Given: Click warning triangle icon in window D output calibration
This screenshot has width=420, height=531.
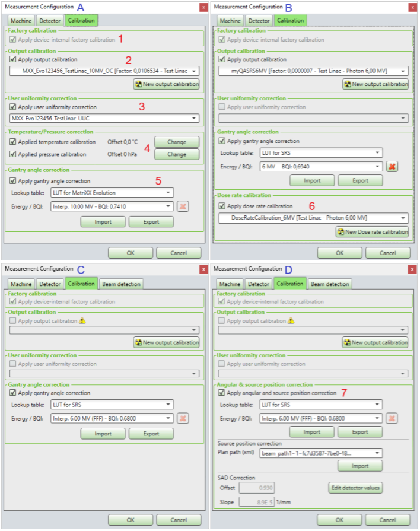Looking at the screenshot, I should pos(291,321).
